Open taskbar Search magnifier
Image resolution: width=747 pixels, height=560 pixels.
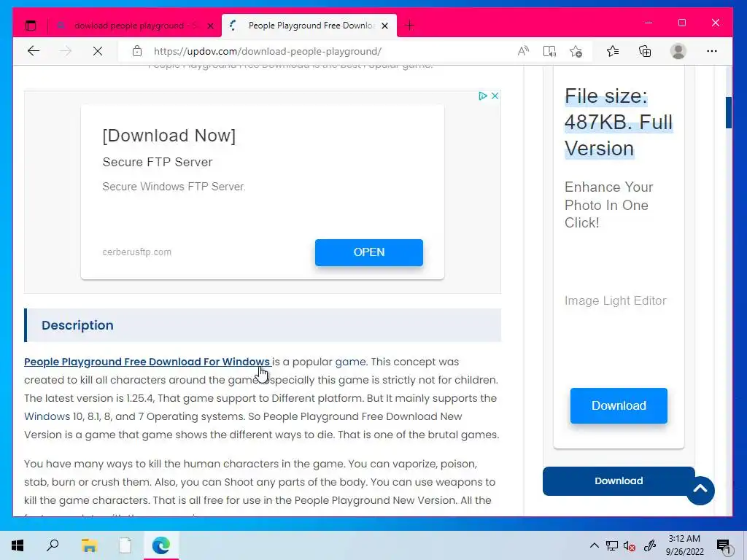tap(53, 545)
